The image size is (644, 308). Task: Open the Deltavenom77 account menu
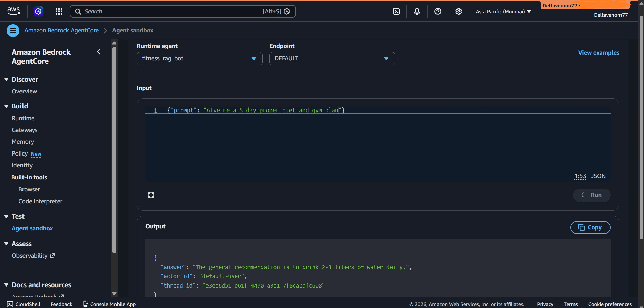pos(610,15)
